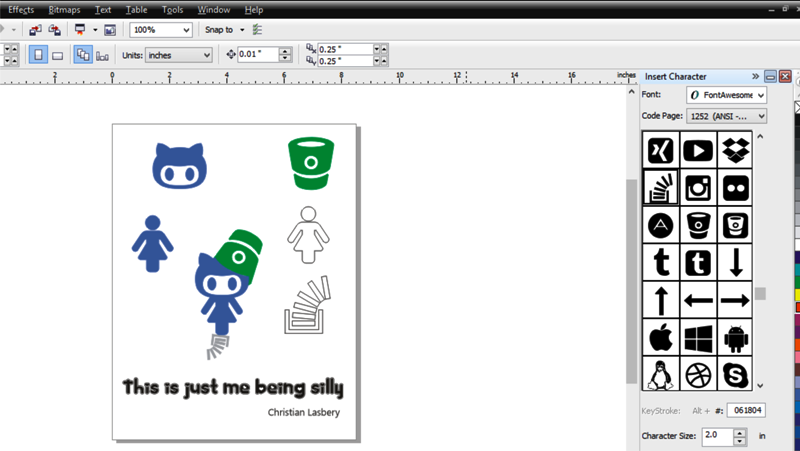The image size is (800, 451).
Task: Open the Options icon beside Snap to
Action: click(258, 30)
